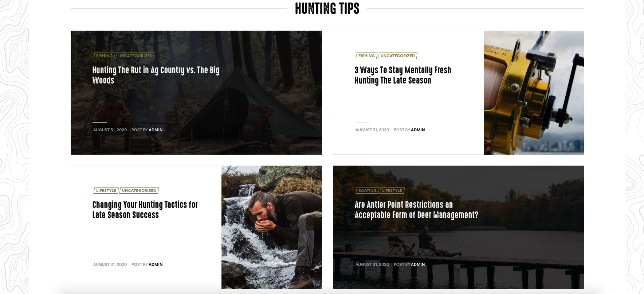This screenshot has width=644, height=294.
Task: Open 'Are Antler Point Restrictions' article title
Action: [416, 210]
